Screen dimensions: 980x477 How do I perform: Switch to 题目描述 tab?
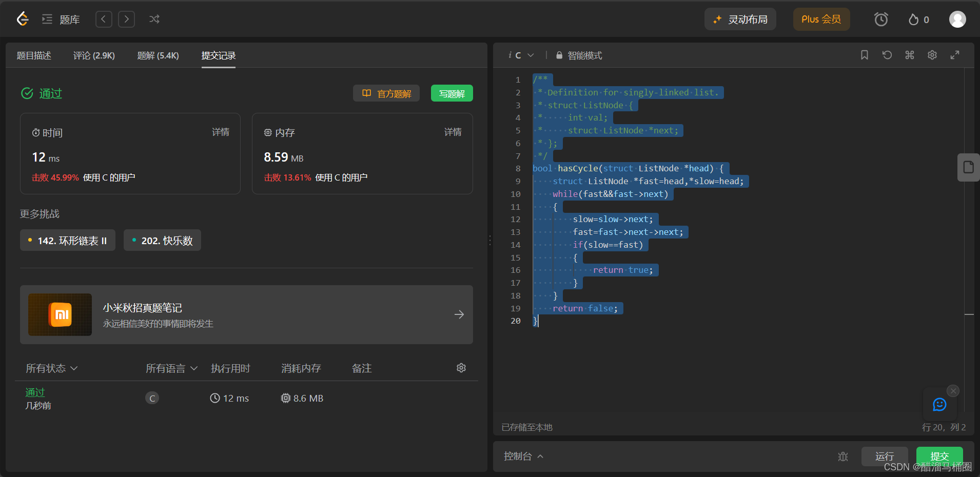pos(34,55)
